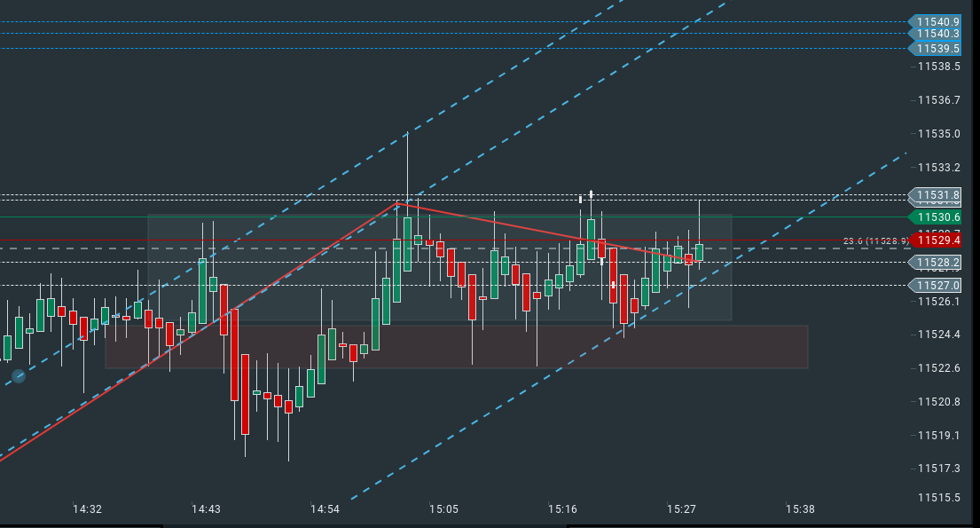980x528 pixels.
Task: Click the 11517.3 value on the price axis
Action: pyautogui.click(x=938, y=469)
